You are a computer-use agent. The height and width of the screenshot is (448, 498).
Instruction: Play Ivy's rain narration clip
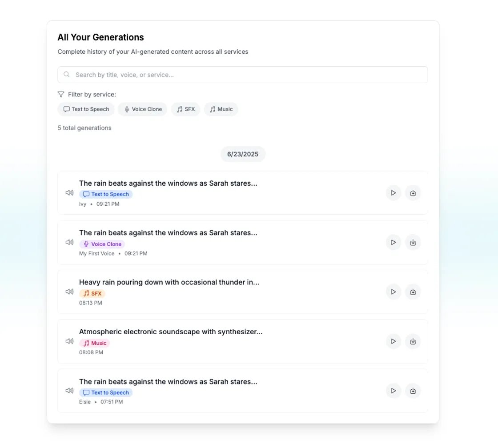pyautogui.click(x=393, y=192)
